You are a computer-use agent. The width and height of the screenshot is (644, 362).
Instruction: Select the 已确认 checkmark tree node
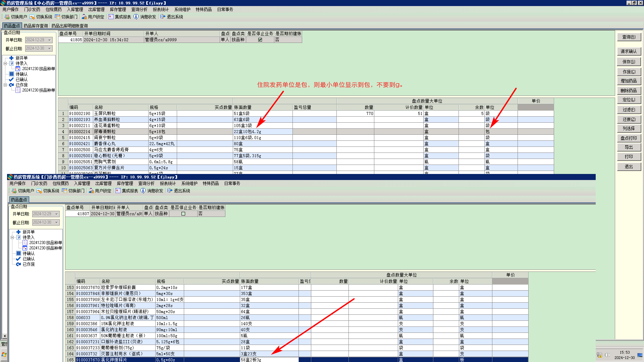point(11,79)
